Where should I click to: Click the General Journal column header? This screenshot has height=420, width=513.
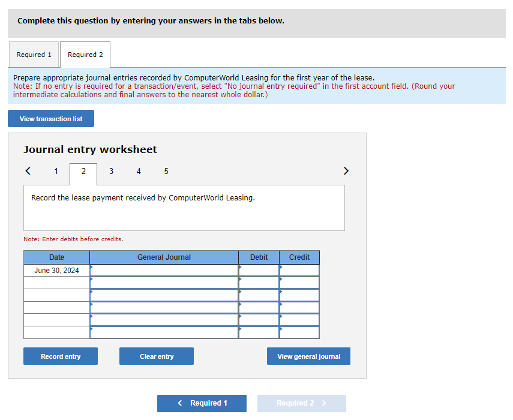pos(164,257)
